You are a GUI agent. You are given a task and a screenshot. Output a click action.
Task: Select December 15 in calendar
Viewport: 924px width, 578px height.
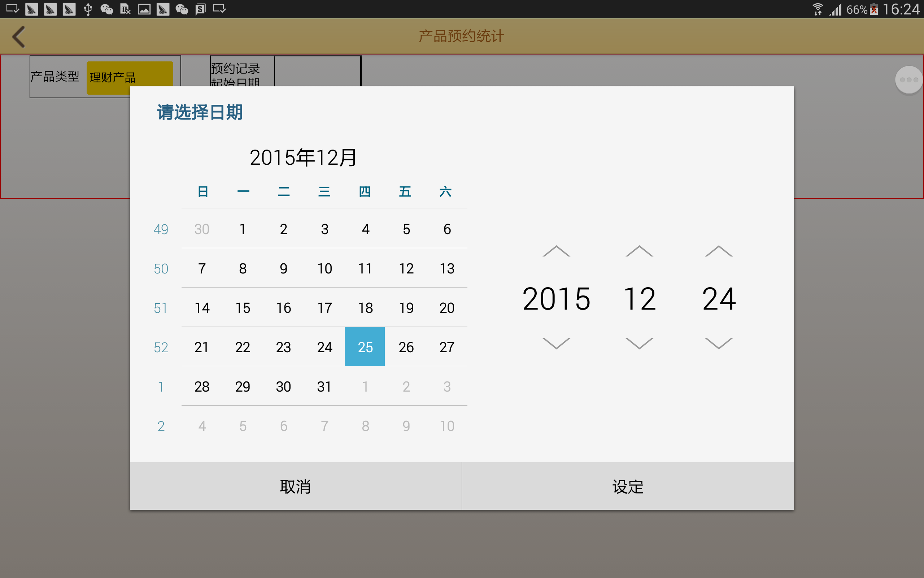point(243,308)
